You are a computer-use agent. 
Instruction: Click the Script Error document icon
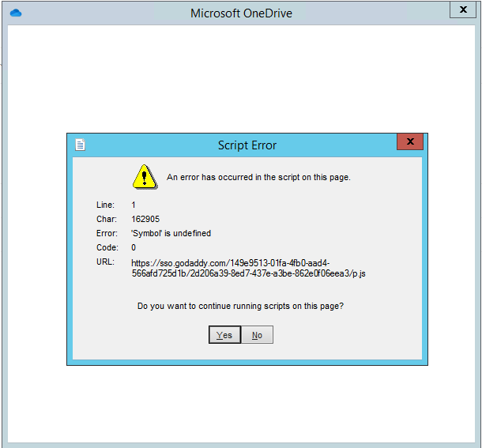coord(80,145)
